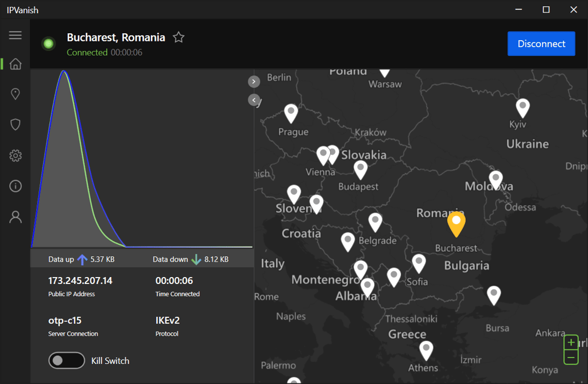Click the IKEv2 protocol value
The image size is (588, 384).
(167, 320)
